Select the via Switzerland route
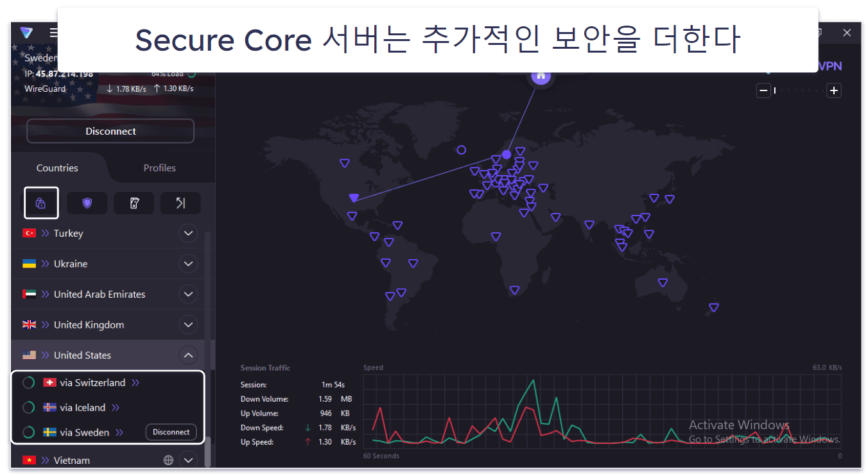868x476 pixels. coord(92,382)
